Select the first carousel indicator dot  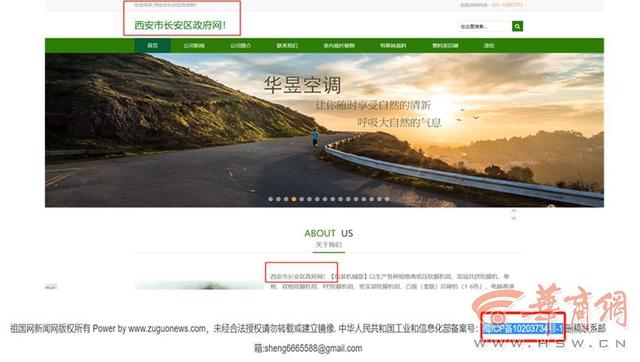[271, 199]
